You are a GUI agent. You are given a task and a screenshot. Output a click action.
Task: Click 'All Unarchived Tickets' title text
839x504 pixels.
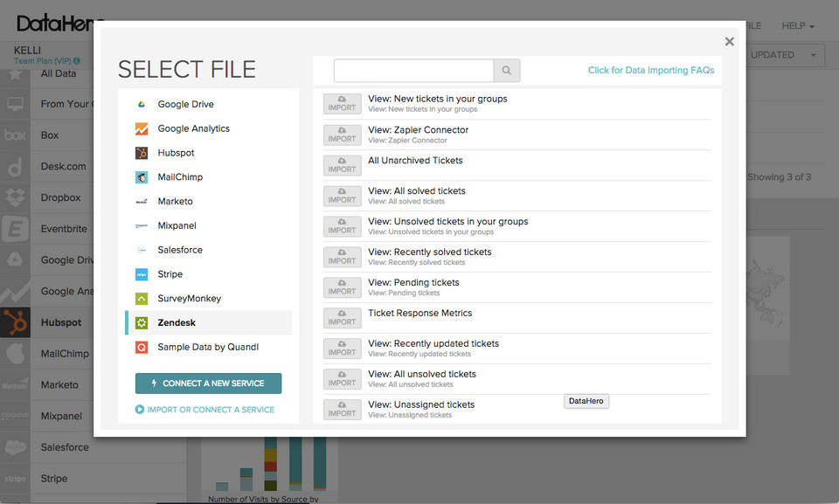pyautogui.click(x=415, y=161)
